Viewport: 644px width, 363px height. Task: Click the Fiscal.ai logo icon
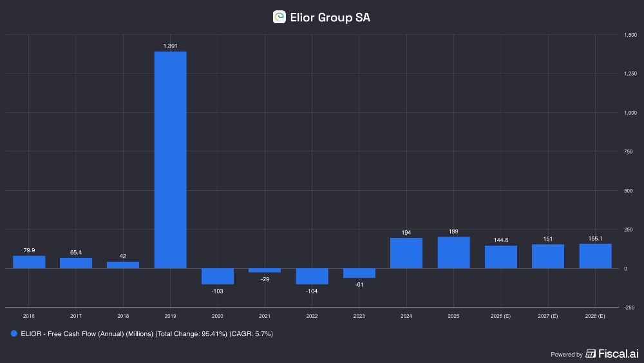[590, 354]
